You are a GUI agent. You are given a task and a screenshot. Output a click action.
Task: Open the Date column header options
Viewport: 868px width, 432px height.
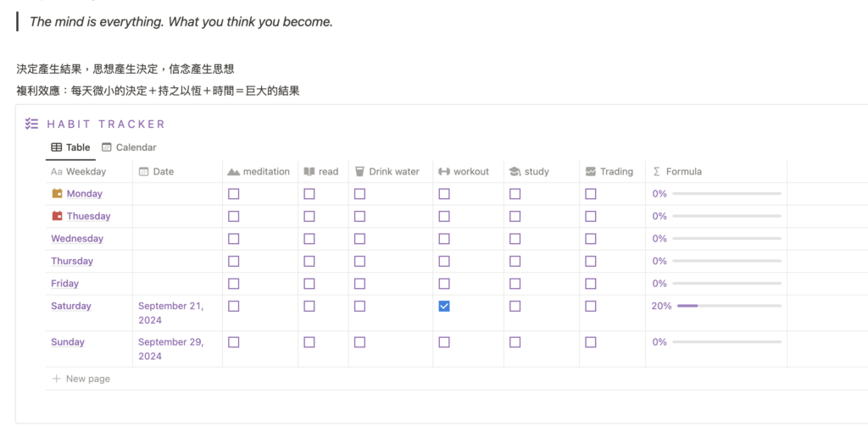pyautogui.click(x=178, y=171)
